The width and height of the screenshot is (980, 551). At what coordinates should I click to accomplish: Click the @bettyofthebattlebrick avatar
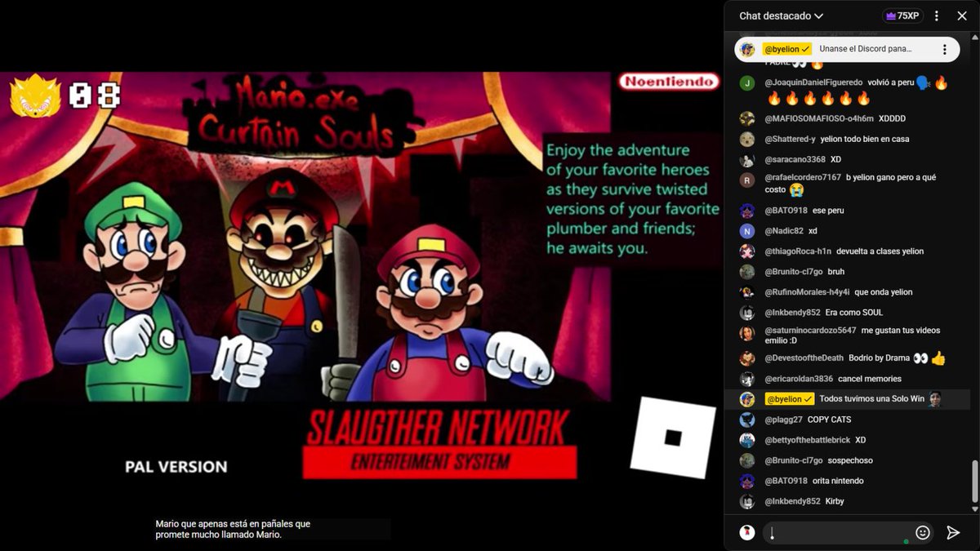[x=747, y=440]
